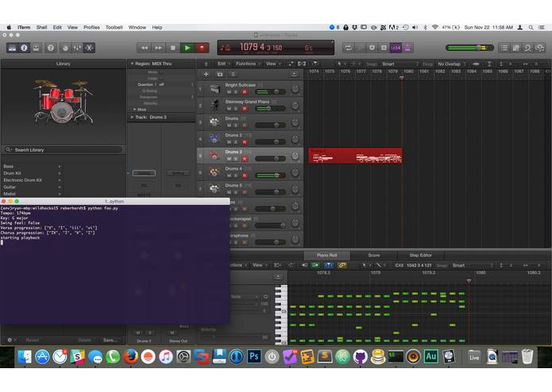552x392 pixels.
Task: Open Smart Controls dial button
Action: (65, 48)
